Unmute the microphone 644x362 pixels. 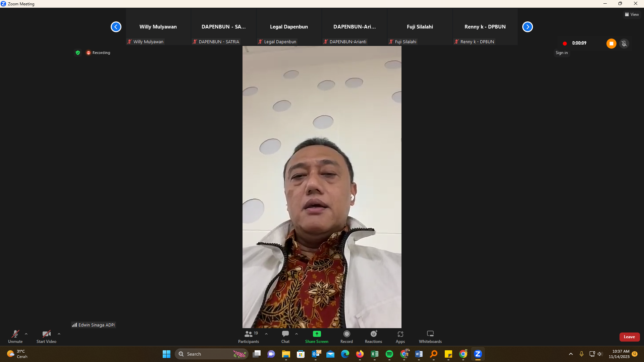[15, 337]
